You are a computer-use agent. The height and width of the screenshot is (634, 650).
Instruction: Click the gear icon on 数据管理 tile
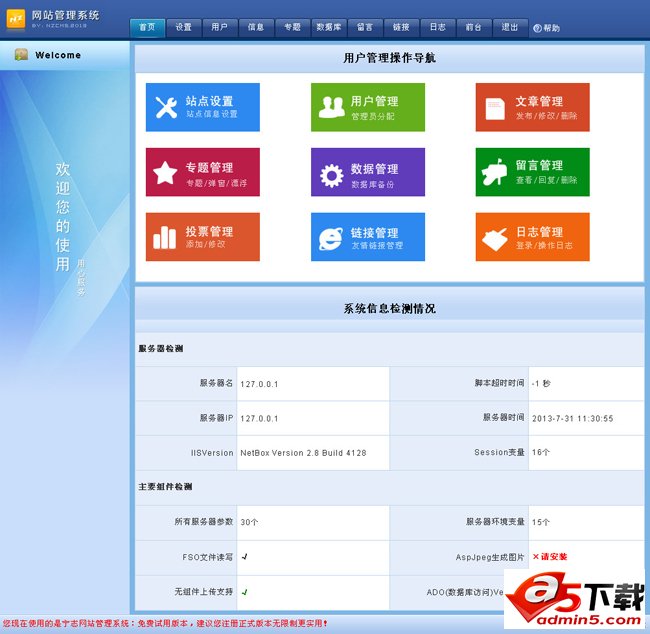[332, 175]
